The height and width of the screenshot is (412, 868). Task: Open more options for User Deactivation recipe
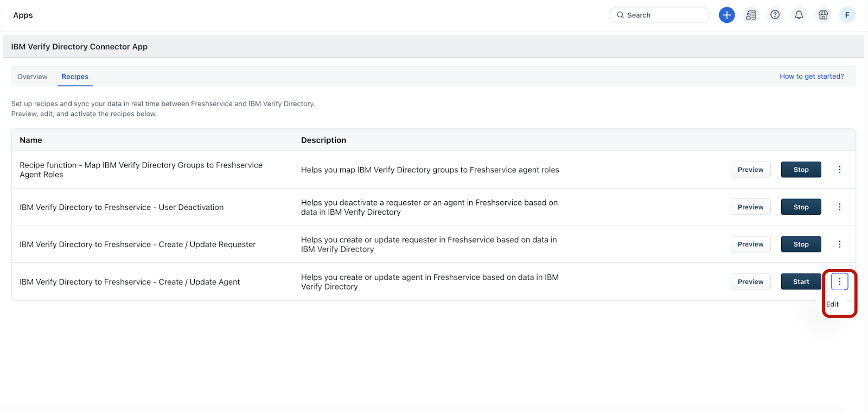(x=840, y=207)
